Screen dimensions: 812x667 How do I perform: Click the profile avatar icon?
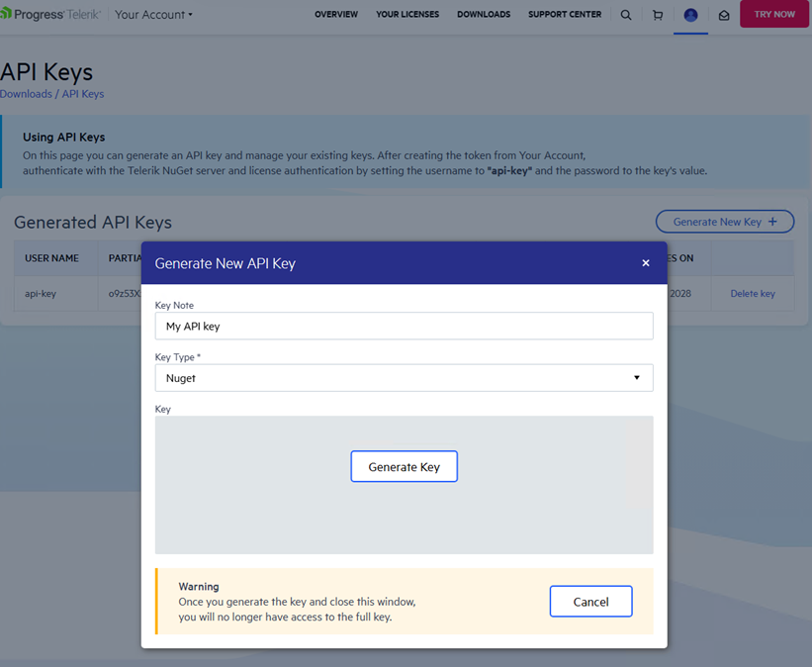[x=690, y=14]
